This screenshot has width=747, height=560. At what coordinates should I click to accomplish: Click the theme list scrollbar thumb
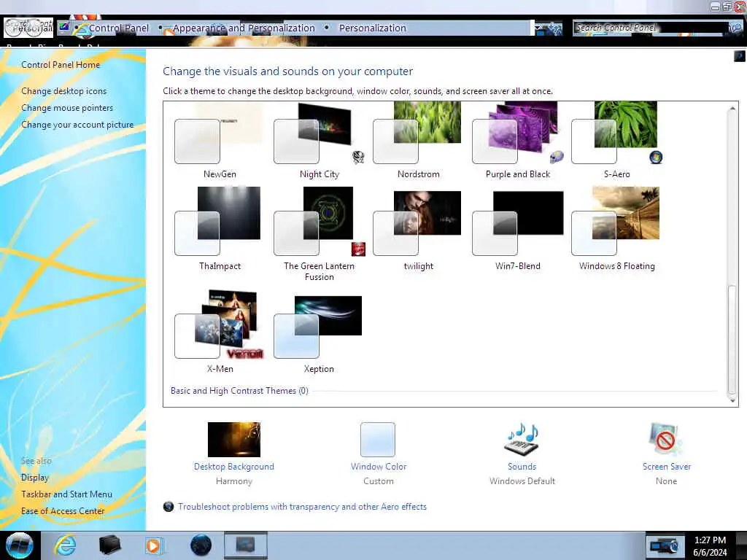(x=732, y=340)
